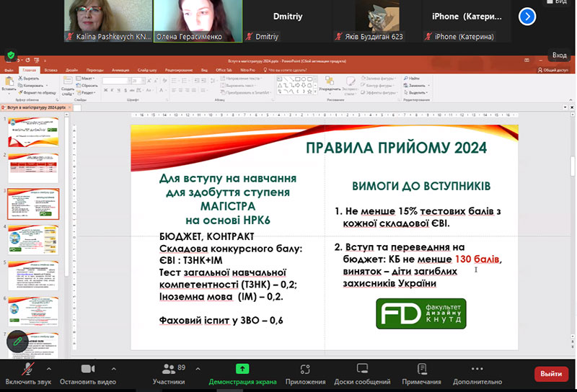Screen dimensions: 577x392
Task: Toggle camera with Остановить видео
Action: tap(87, 369)
